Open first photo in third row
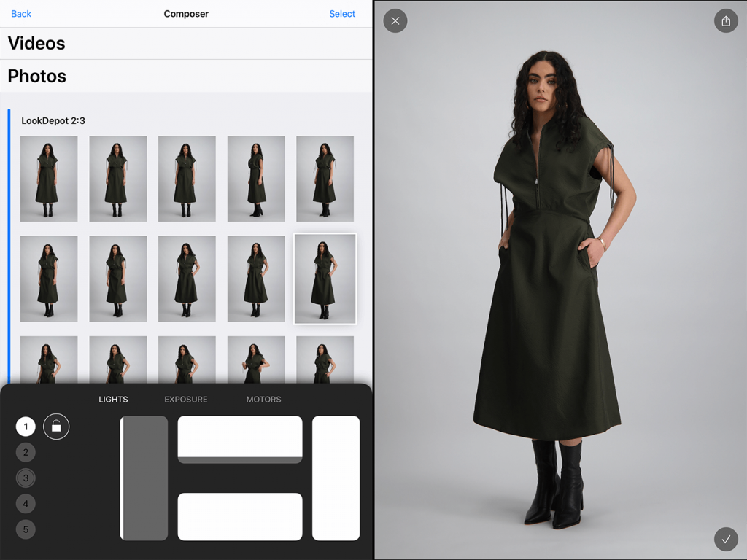The height and width of the screenshot is (560, 747). tap(49, 359)
